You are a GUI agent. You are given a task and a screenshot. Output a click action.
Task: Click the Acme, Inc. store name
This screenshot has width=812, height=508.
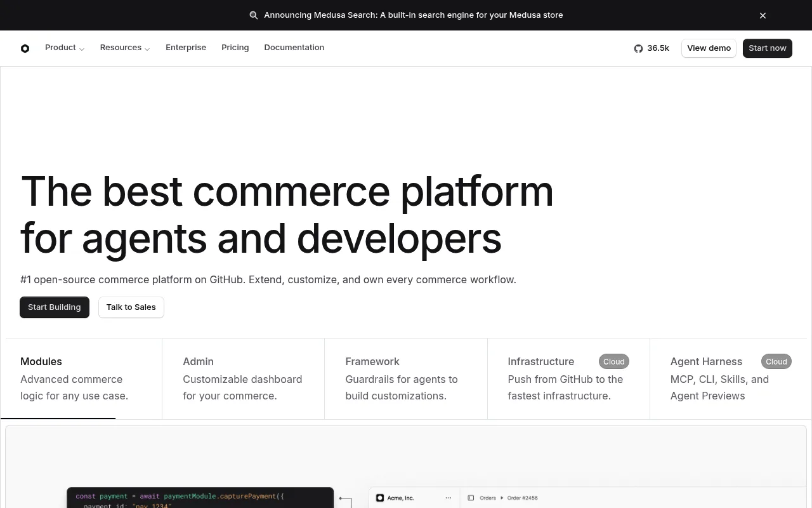point(400,498)
